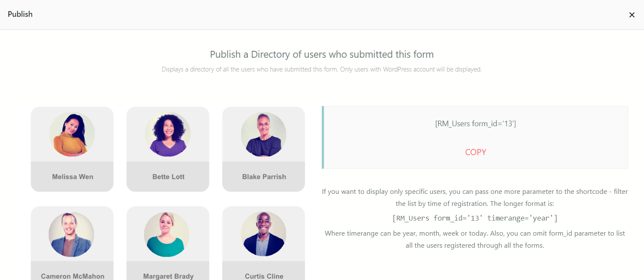Image resolution: width=644 pixels, height=280 pixels.
Task: Click the 'Publish a Directory of users' heading
Action: coord(322,54)
